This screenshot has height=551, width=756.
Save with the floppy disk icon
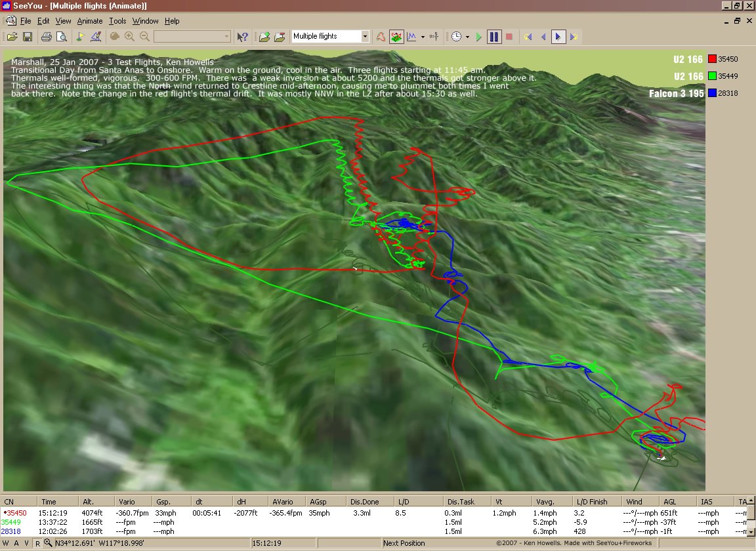(x=28, y=37)
